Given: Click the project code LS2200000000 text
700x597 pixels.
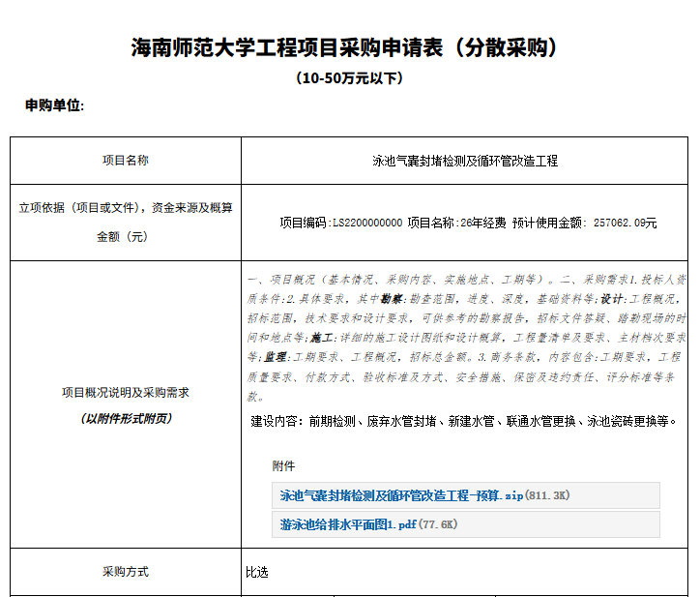Looking at the screenshot, I should [x=366, y=223].
